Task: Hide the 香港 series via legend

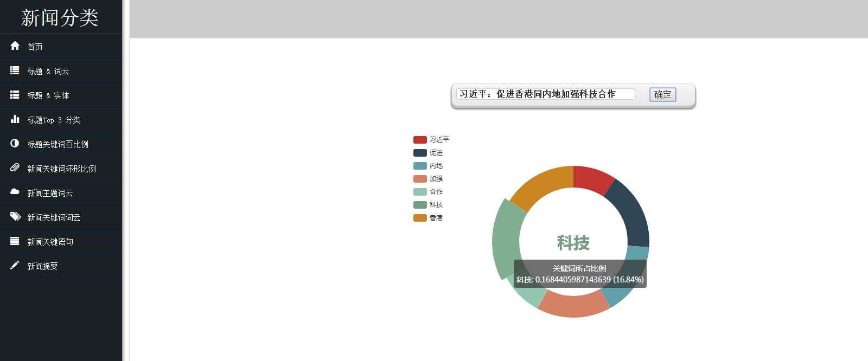Action: pos(429,218)
